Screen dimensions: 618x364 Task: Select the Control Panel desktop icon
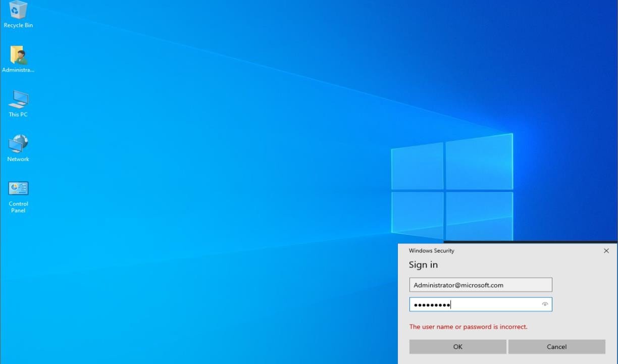click(18, 197)
